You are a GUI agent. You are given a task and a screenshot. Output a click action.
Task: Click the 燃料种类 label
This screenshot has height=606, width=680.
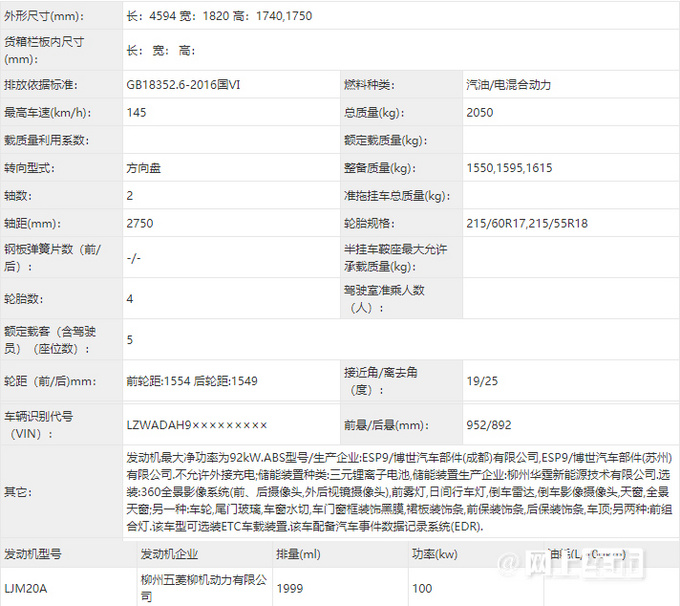[x=369, y=85]
